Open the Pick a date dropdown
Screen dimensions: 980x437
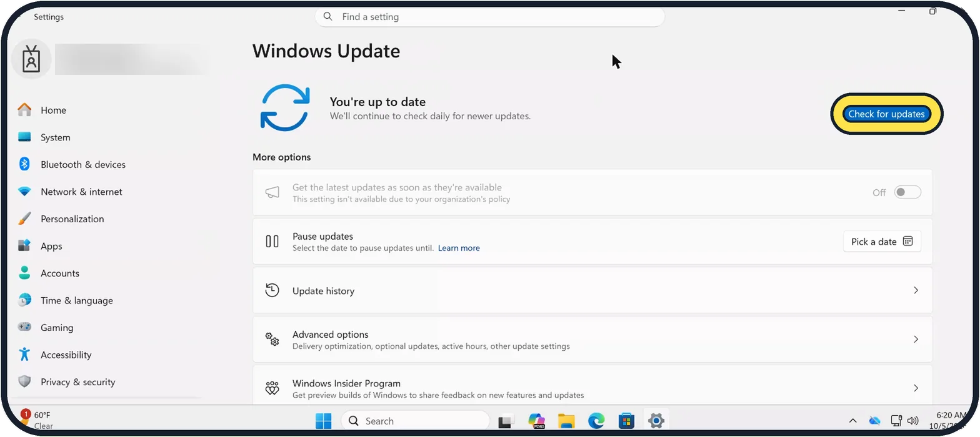882,242
